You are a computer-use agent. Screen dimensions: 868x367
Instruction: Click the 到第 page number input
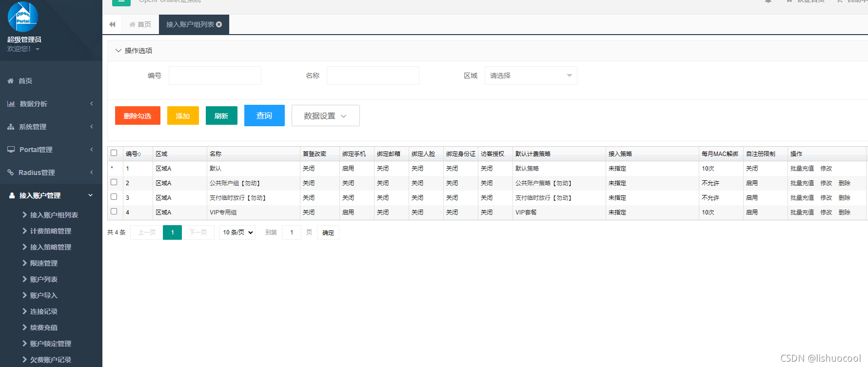tap(292, 232)
